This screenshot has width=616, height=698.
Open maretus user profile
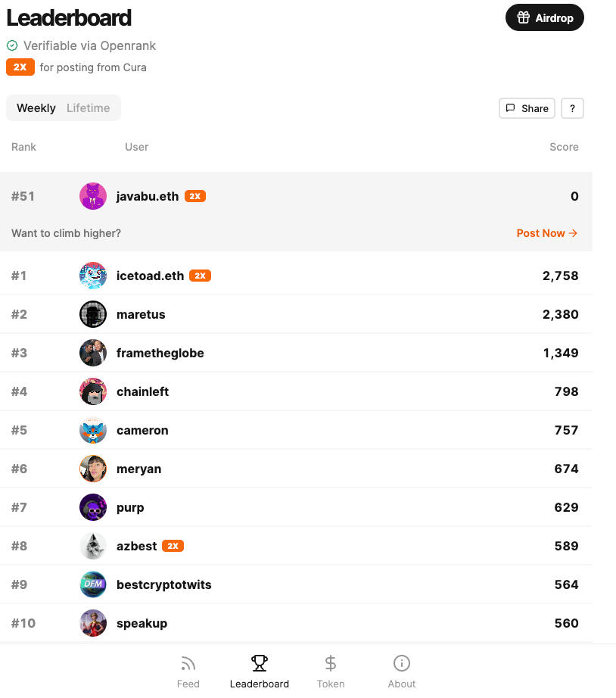tap(141, 314)
